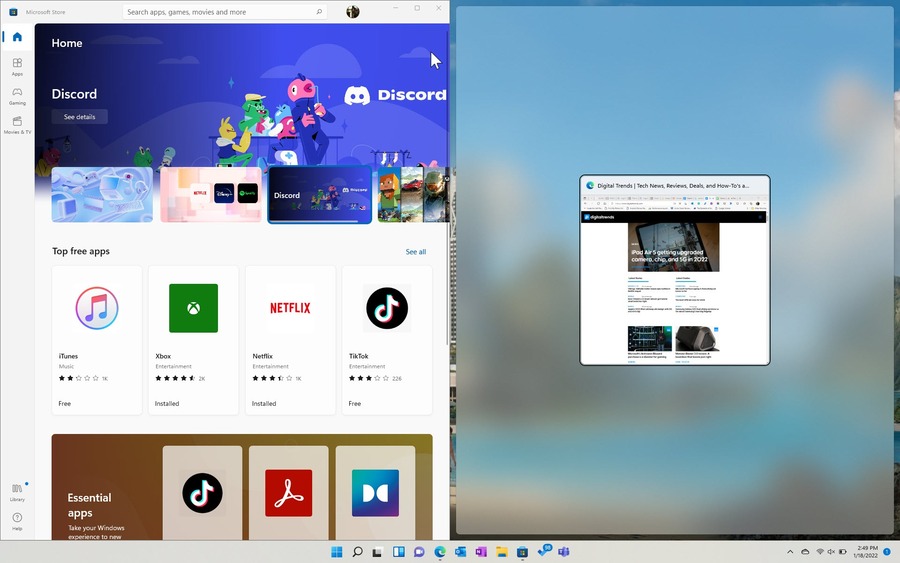Select the Discord banner thumbnail
Screen dimensions: 900x563
320,195
